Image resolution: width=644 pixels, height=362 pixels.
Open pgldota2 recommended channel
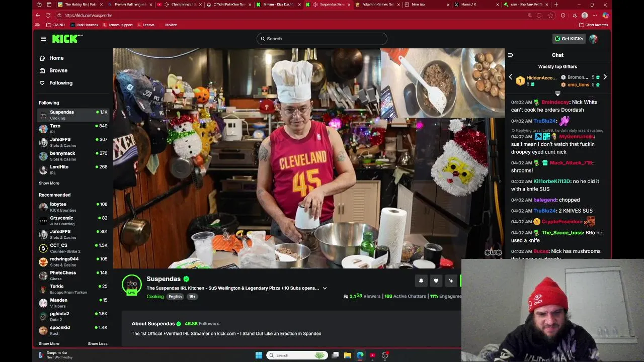click(x=73, y=316)
